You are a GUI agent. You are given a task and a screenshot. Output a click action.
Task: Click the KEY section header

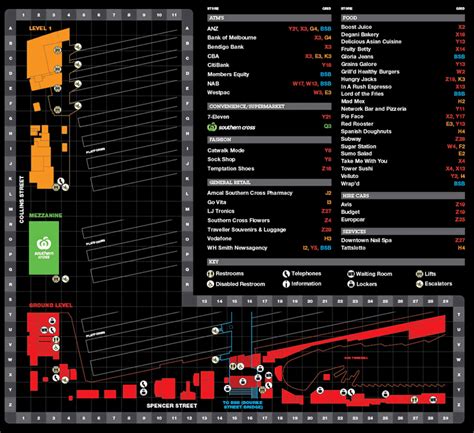point(336,262)
